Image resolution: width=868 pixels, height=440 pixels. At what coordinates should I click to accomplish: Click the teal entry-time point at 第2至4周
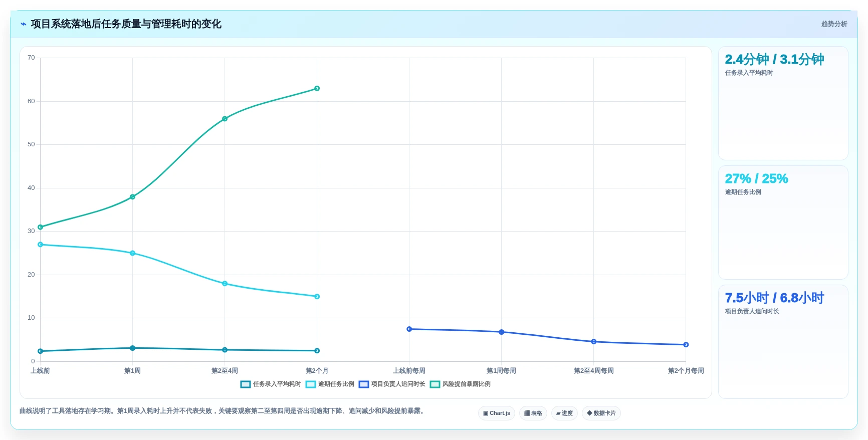[x=225, y=350]
